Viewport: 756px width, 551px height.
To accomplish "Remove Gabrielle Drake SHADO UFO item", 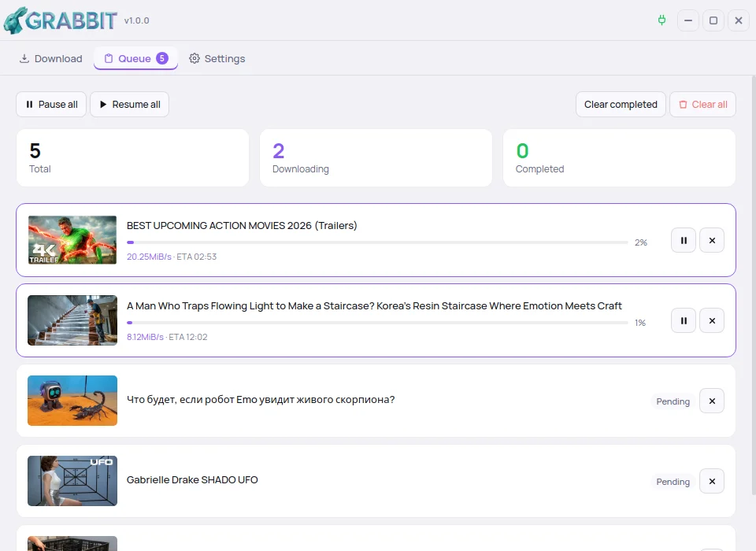I will [712, 481].
